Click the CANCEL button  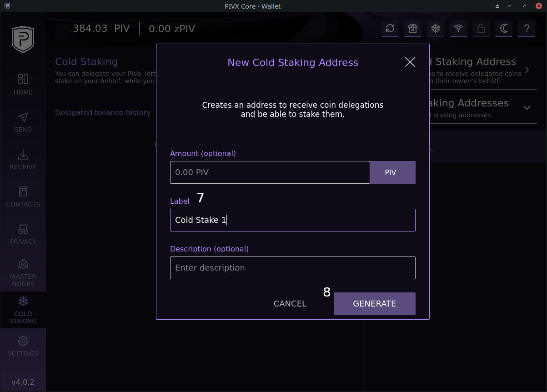pyautogui.click(x=290, y=304)
